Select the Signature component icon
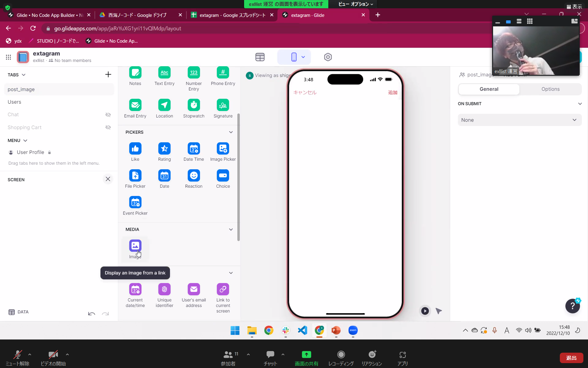Screen dimensions: 588x368 pos(223,105)
